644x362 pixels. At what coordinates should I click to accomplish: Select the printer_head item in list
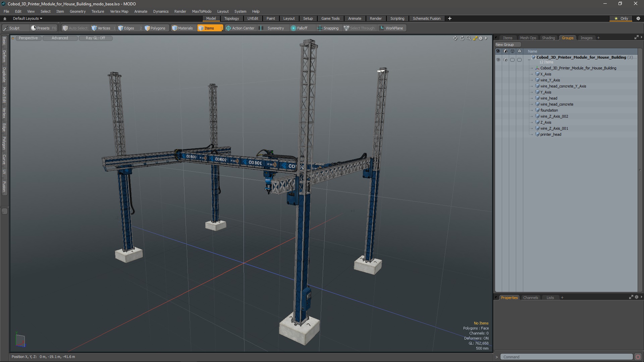coord(550,134)
